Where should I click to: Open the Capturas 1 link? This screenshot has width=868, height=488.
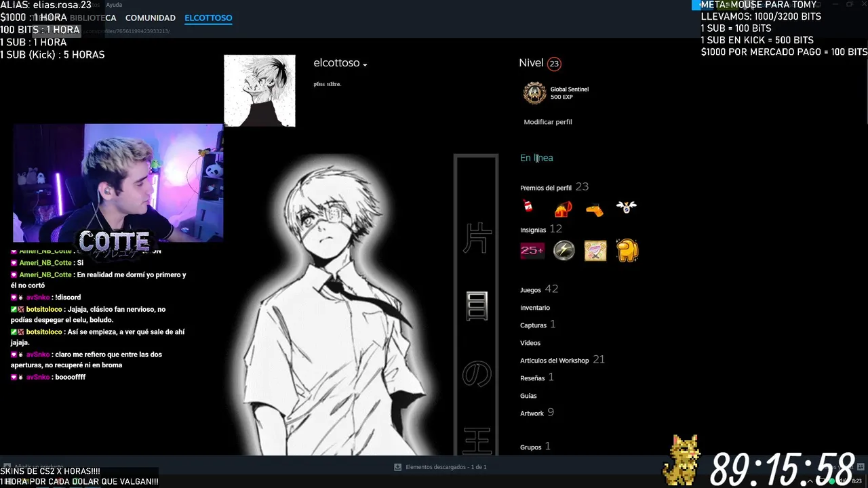tap(538, 325)
